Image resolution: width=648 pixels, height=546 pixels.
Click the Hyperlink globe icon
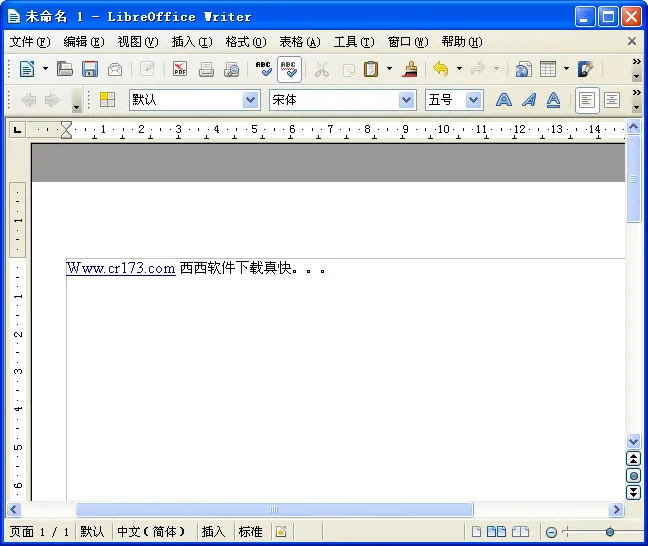(x=523, y=69)
